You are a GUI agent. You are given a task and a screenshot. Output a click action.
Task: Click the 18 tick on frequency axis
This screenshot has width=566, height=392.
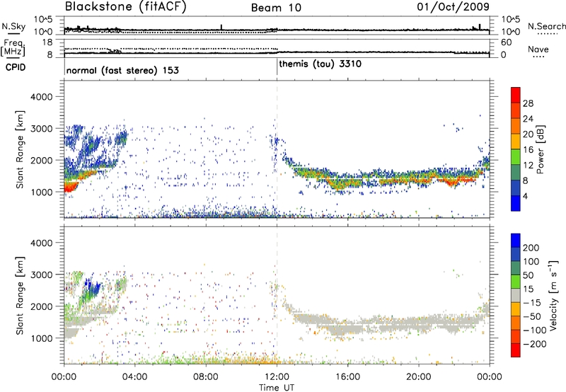pyautogui.click(x=47, y=42)
